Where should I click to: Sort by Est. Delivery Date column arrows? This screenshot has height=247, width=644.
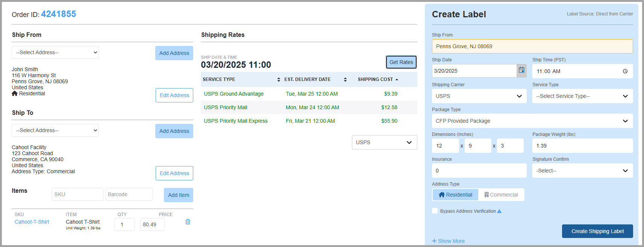(345, 79)
